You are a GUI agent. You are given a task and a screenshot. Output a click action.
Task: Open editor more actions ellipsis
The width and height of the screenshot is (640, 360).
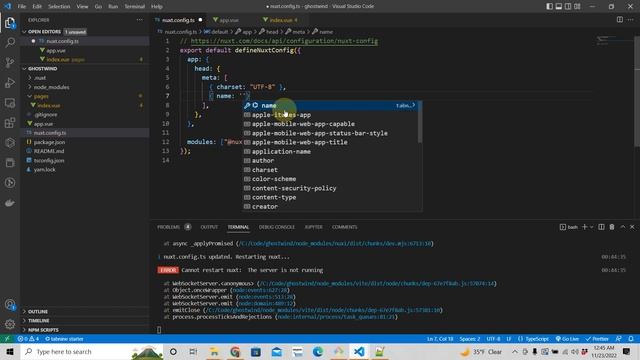click(x=631, y=20)
